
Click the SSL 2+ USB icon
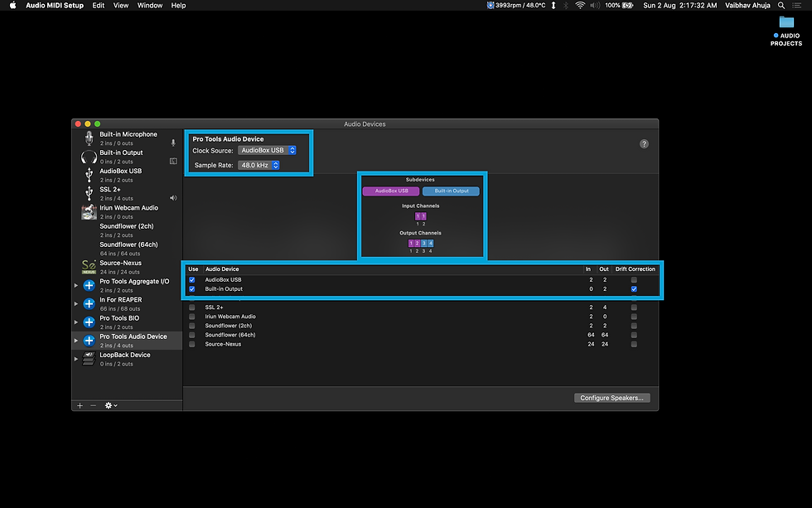pyautogui.click(x=89, y=194)
